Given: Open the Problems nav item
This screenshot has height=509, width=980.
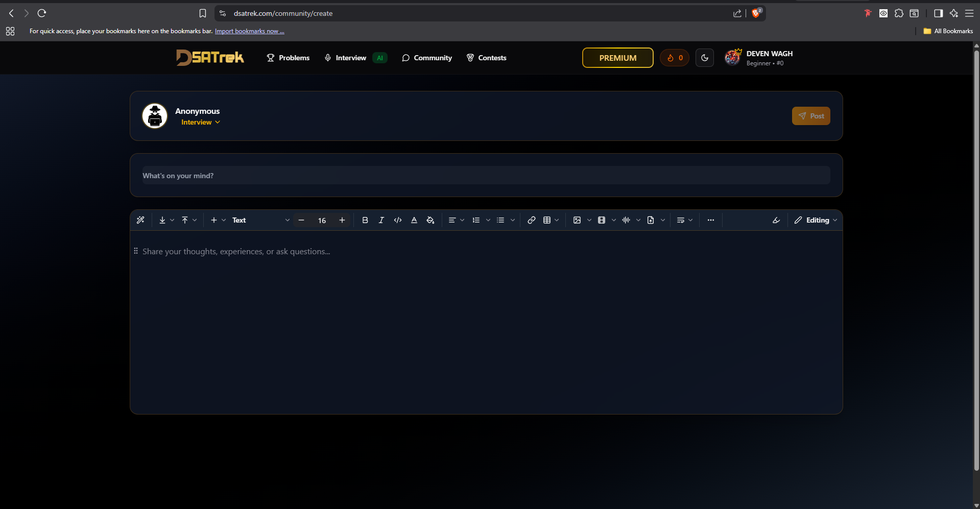Looking at the screenshot, I should (288, 58).
